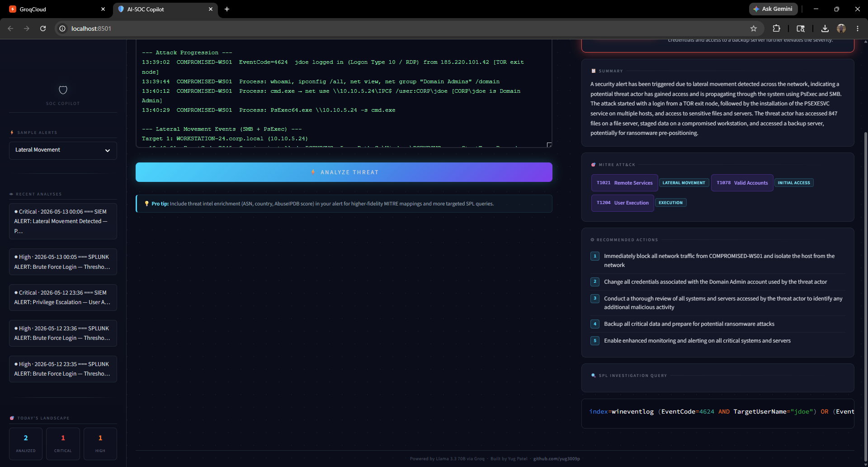
Task: Click recommended action number 2 badge
Action: click(x=595, y=282)
